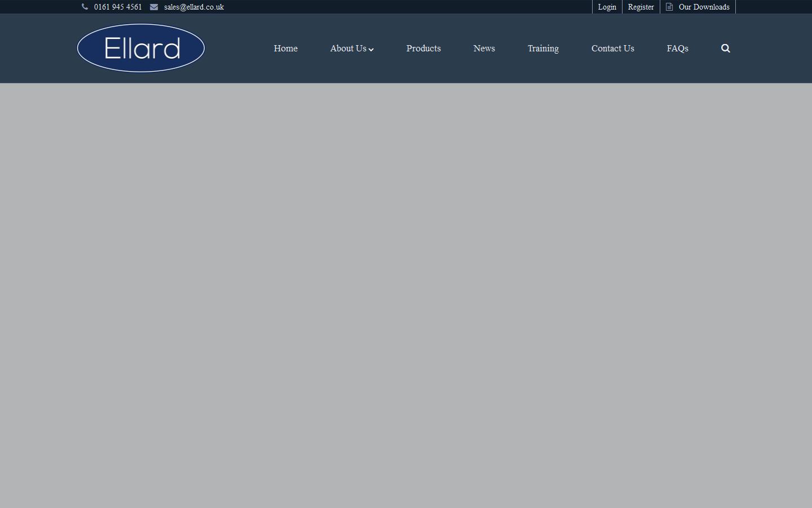Navigate to the Training page
Image resolution: width=812 pixels, height=508 pixels.
[543, 49]
